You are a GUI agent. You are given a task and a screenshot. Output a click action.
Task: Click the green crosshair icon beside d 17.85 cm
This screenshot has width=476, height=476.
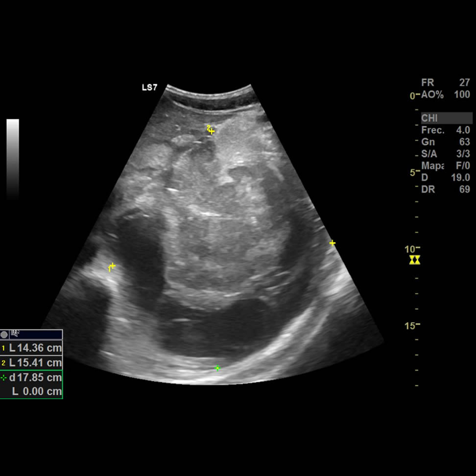4,378
